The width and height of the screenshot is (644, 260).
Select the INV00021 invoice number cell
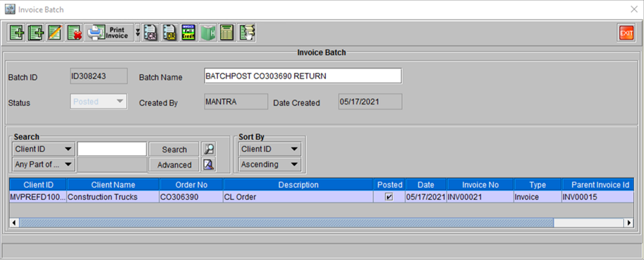tap(480, 197)
